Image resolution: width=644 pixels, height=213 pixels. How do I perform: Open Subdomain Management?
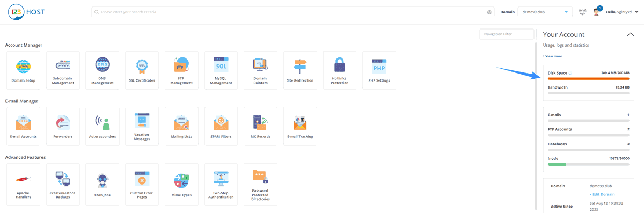pos(63,70)
